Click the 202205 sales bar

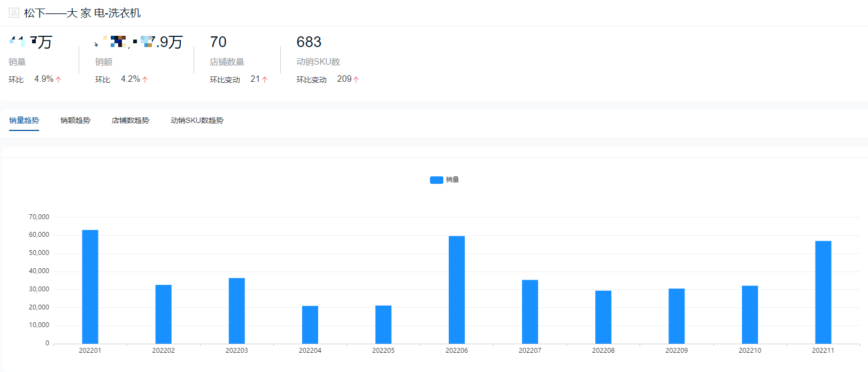pyautogui.click(x=383, y=324)
